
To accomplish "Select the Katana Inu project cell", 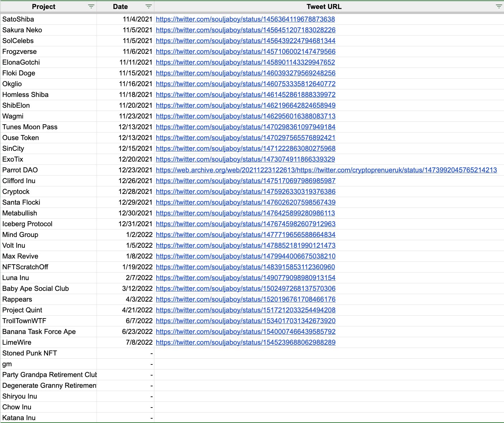I will coord(48,418).
